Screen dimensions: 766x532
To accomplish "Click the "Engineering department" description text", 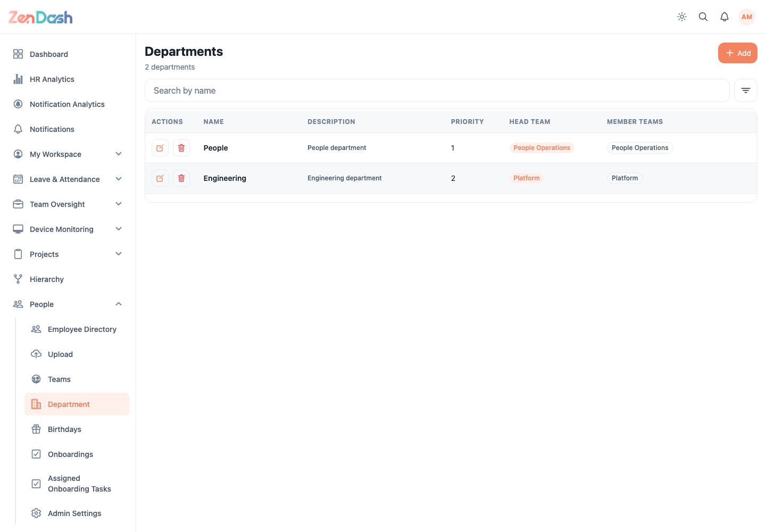I will [x=345, y=178].
